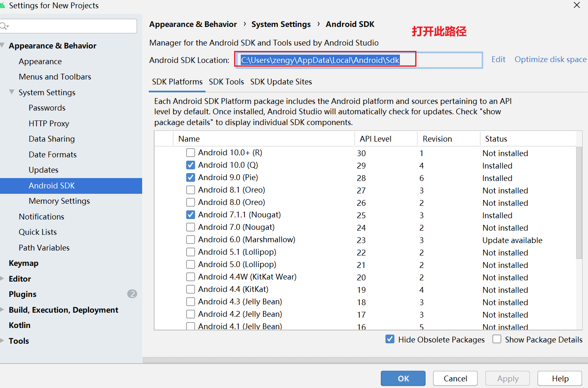Open Kotlin settings
This screenshot has width=588, height=388.
click(x=19, y=325)
